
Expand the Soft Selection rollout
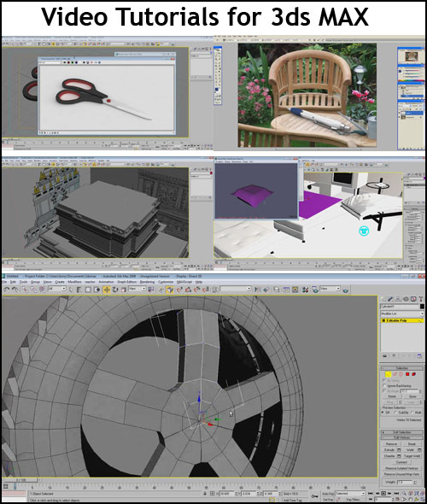(x=402, y=432)
